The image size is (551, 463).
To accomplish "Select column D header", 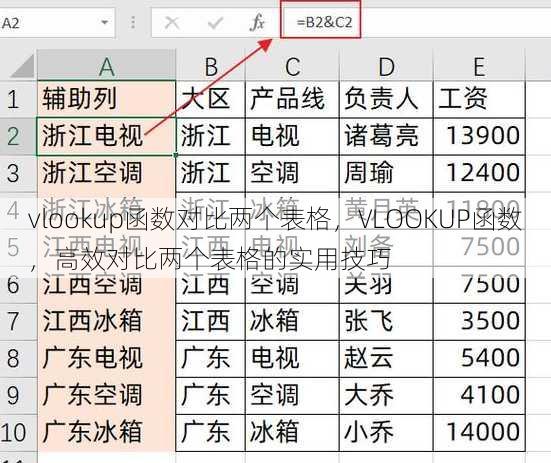I will coord(386,66).
